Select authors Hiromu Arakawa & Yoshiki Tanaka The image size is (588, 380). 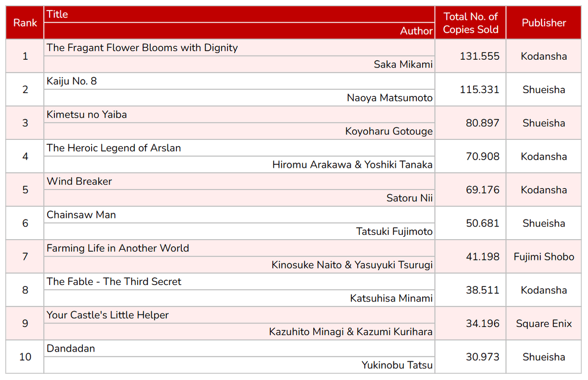[x=352, y=165]
